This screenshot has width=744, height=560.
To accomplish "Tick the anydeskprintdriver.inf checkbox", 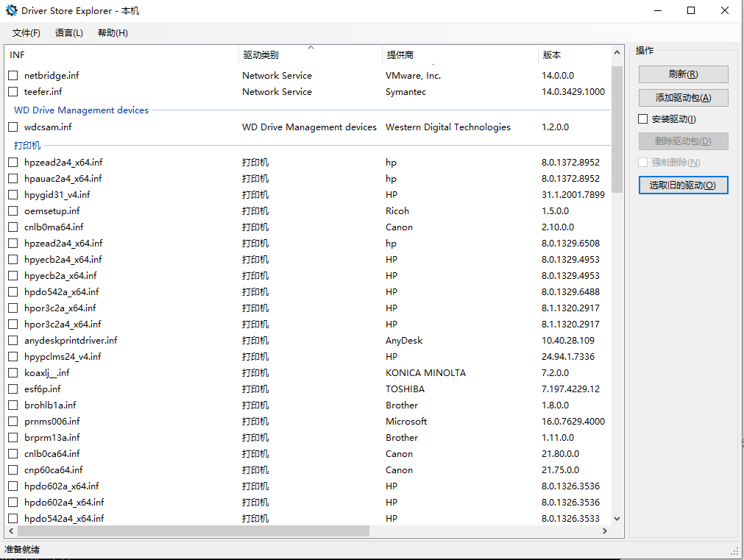I will 13,341.
